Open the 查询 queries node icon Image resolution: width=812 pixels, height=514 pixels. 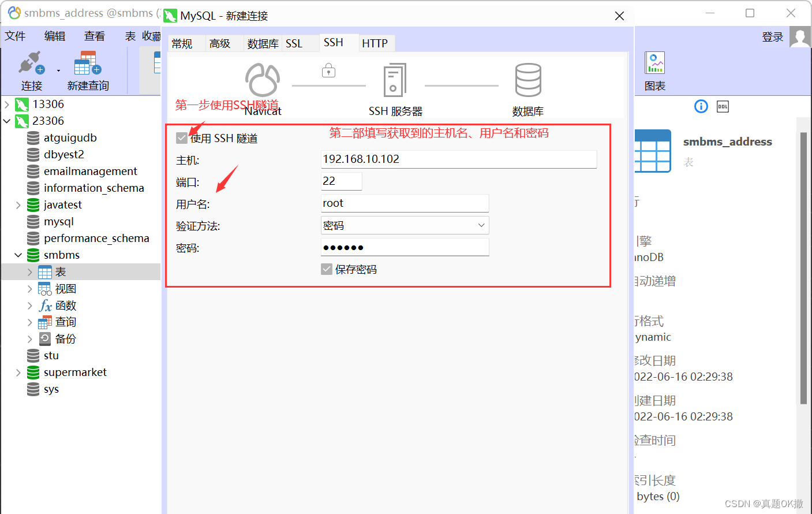point(45,322)
